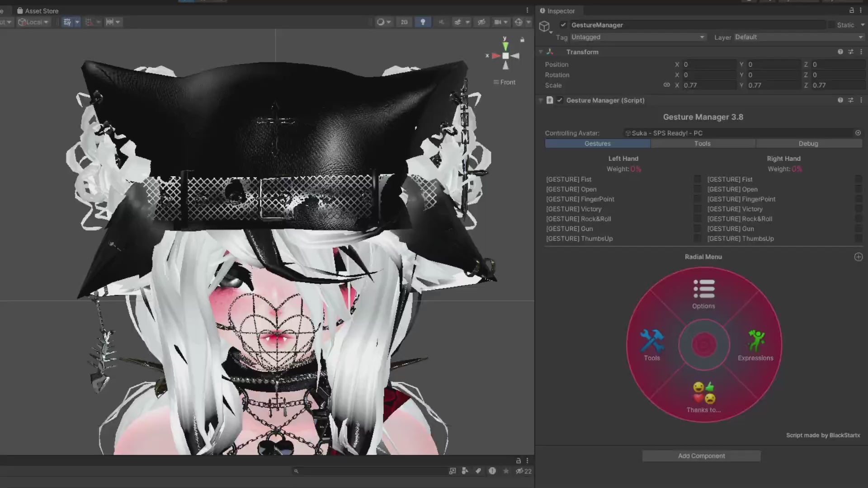The width and height of the screenshot is (868, 488).
Task: Open the Tag Untagged dropdown
Action: pos(637,37)
